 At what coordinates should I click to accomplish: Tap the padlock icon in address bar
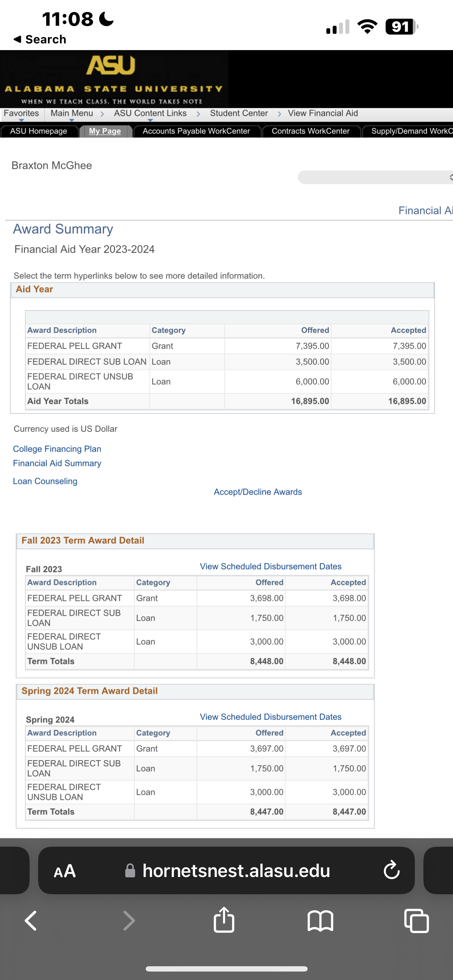[x=130, y=870]
